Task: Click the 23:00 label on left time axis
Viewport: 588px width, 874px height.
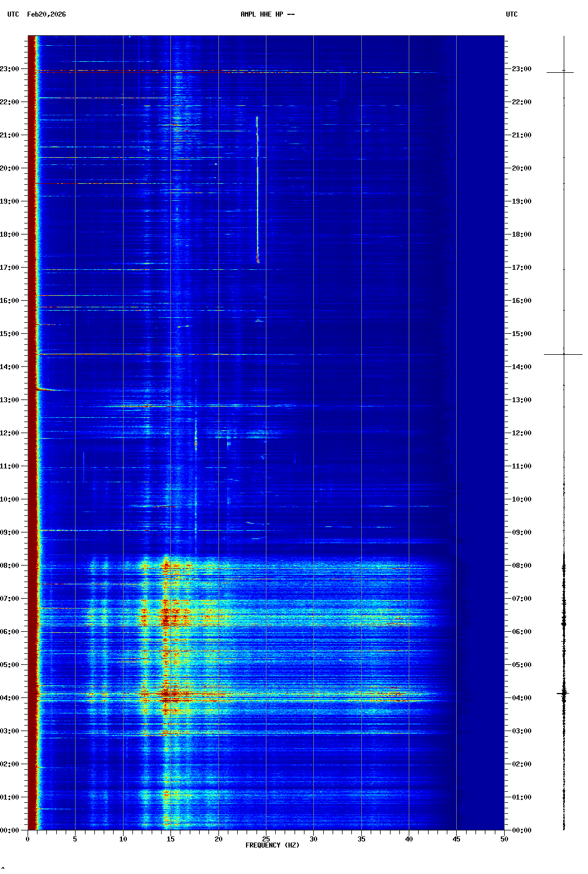Action: point(10,69)
